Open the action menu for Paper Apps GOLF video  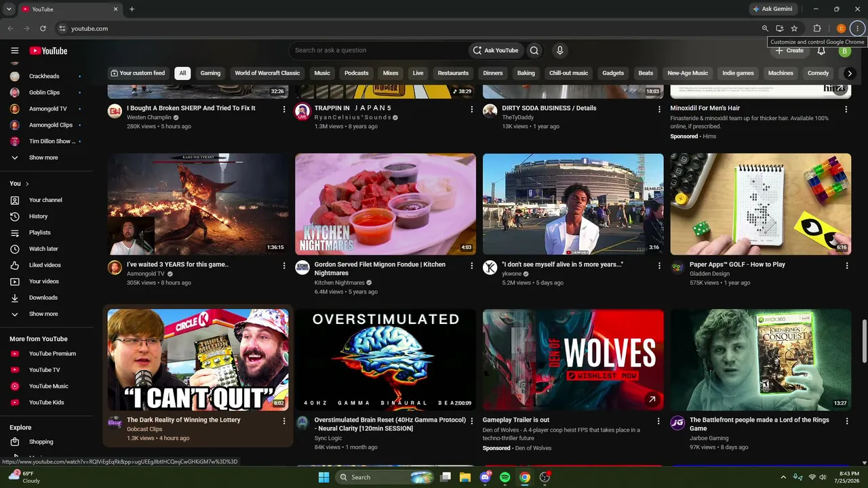click(847, 266)
